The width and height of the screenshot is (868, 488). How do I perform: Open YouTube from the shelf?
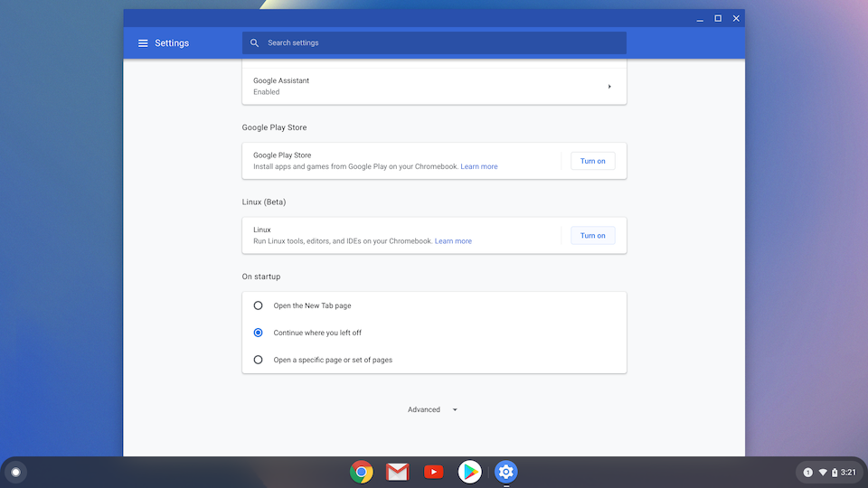click(433, 472)
